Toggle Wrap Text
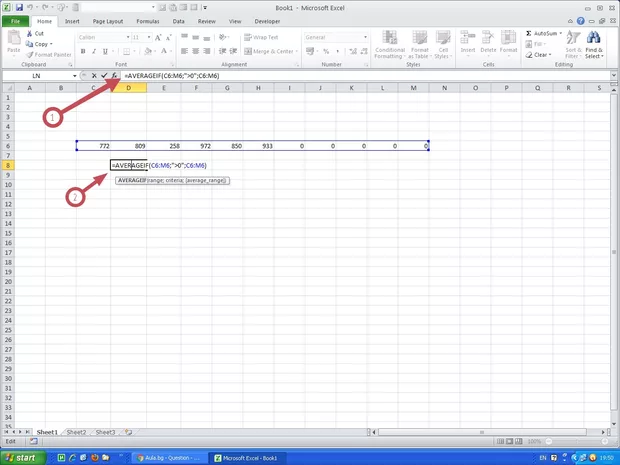Viewport: 620px width, 465px height. (x=261, y=38)
